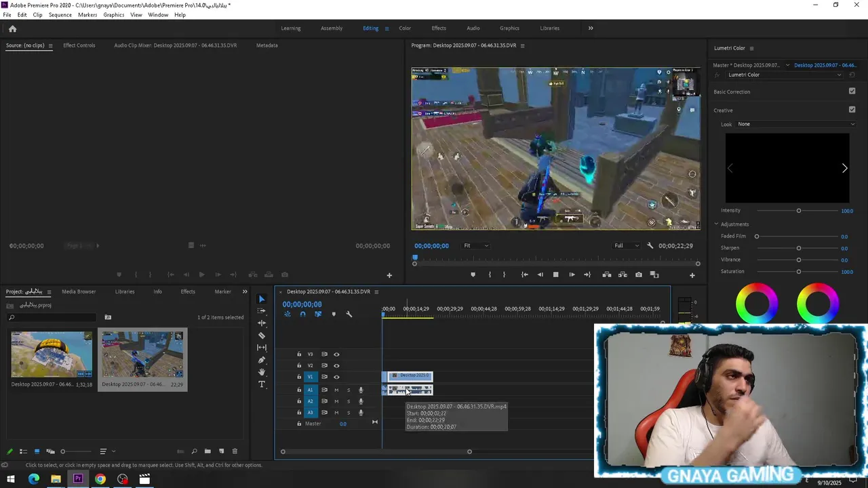Screen dimensions: 868x488
Task: Go to Out point in Program monitor
Action: [587, 274]
